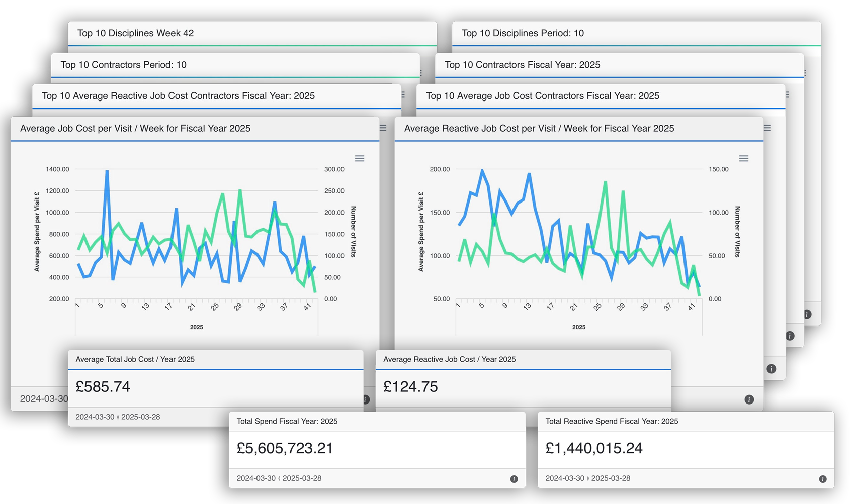The height and width of the screenshot is (504, 855).
Task: Click options icon on Average Reactive Job Cost per Visit header
Action: [767, 128]
